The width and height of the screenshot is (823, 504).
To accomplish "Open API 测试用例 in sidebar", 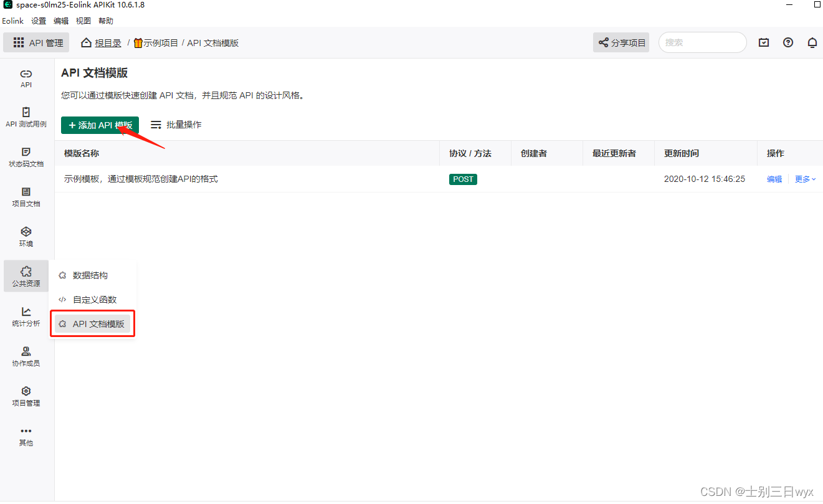I will click(x=26, y=118).
